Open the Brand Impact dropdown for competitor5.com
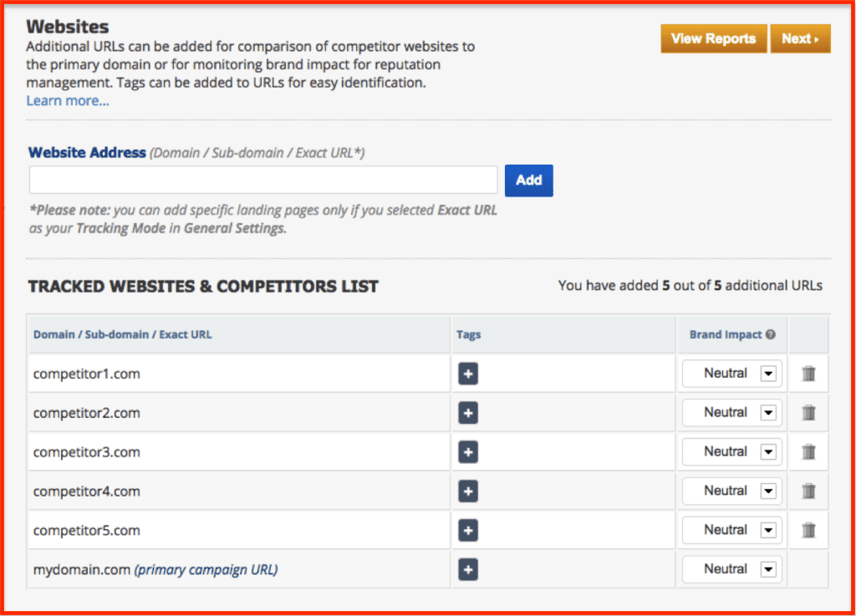856x616 pixels. tap(731, 530)
